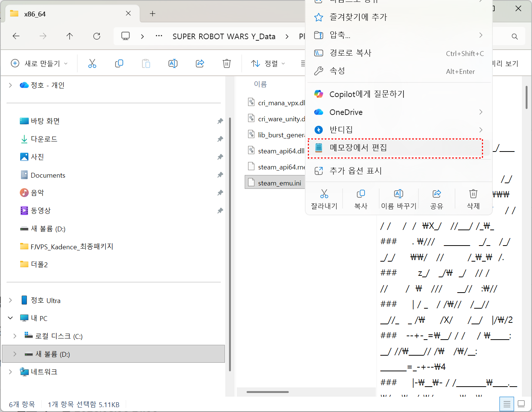Open a new tab with plus button

tap(152, 14)
